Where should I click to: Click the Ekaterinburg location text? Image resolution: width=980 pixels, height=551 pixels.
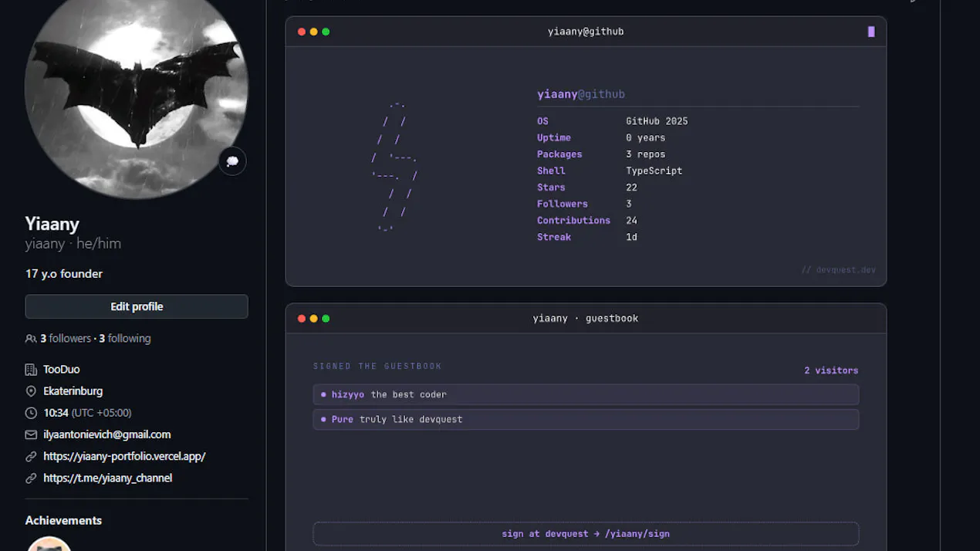(73, 391)
